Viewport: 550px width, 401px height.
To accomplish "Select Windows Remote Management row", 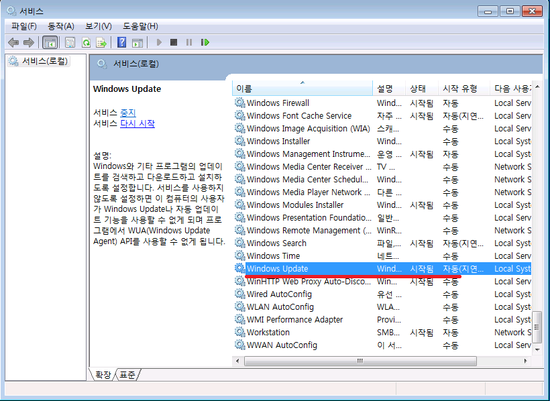I will pos(382,230).
